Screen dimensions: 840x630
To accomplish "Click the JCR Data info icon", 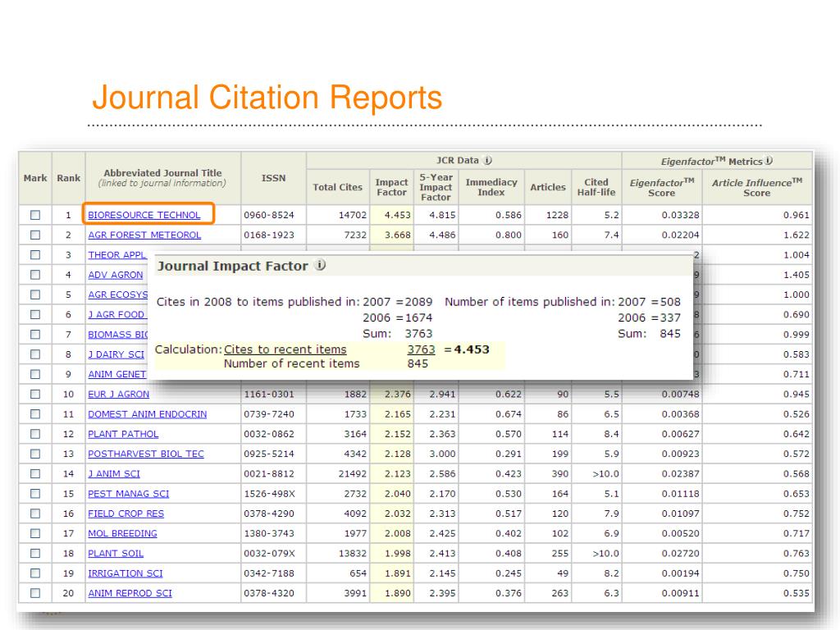I will (487, 160).
